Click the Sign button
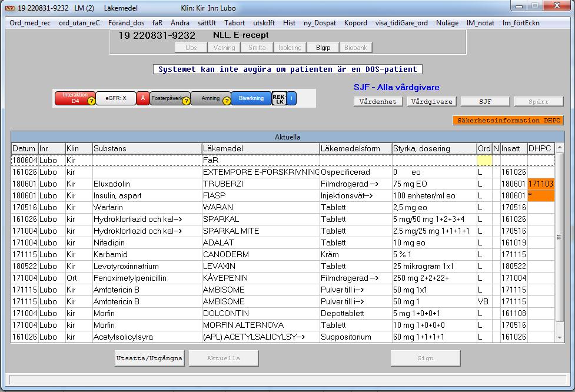 426,358
